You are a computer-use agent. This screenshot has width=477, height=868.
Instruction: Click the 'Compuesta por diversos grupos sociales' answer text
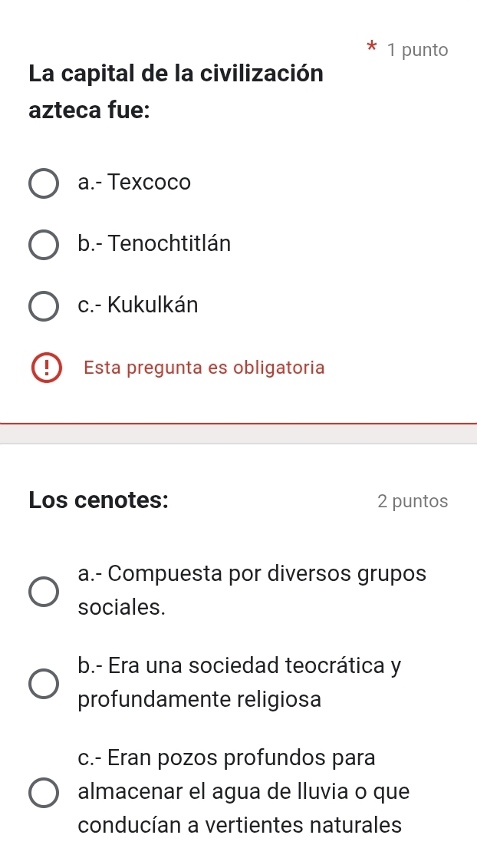(252, 590)
